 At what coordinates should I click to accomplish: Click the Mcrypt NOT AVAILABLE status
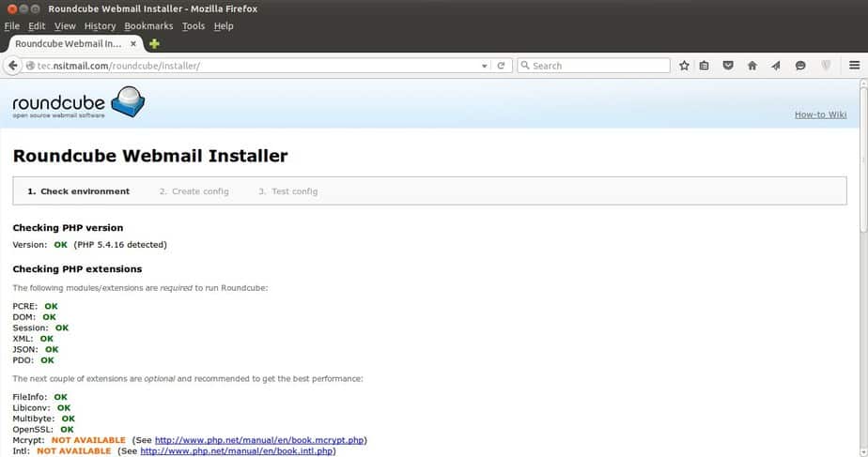coord(88,440)
